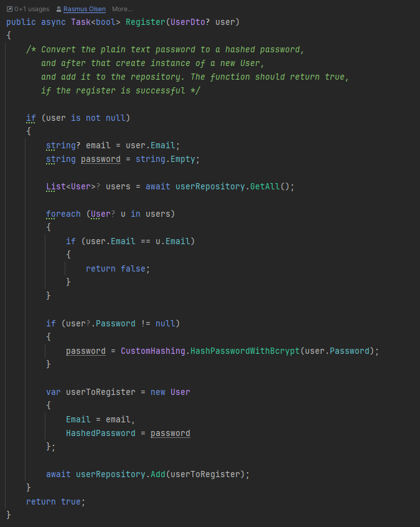Click the GetAll method call

click(267, 186)
